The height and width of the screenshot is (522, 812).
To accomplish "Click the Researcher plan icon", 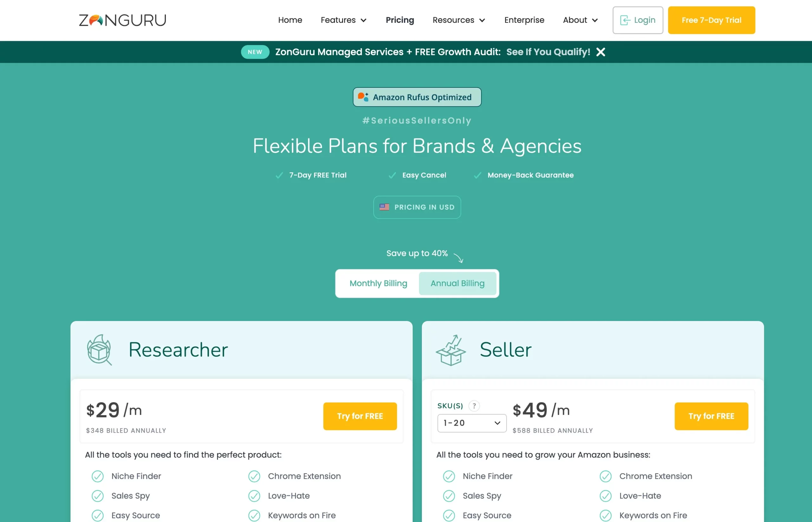I will (x=98, y=349).
